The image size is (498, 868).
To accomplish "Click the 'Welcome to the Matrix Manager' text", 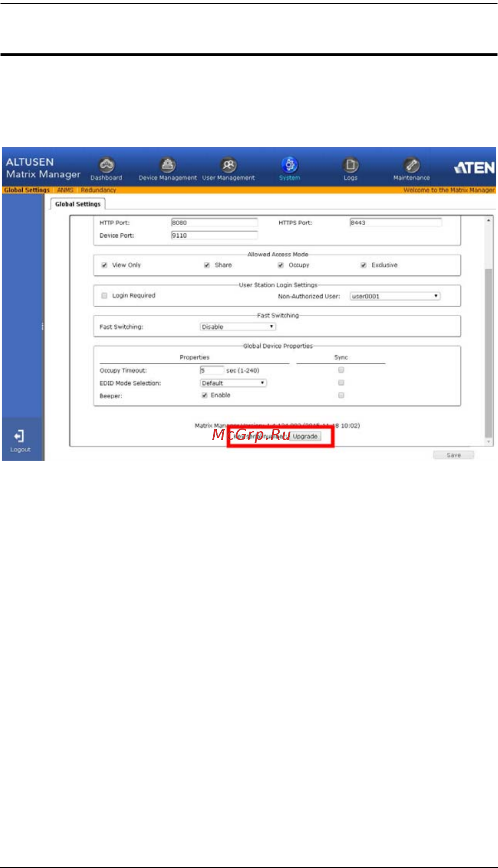I will pos(449,190).
